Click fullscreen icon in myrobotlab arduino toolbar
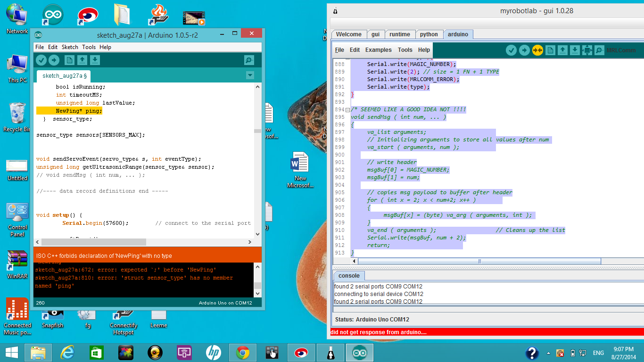 pos(587,50)
